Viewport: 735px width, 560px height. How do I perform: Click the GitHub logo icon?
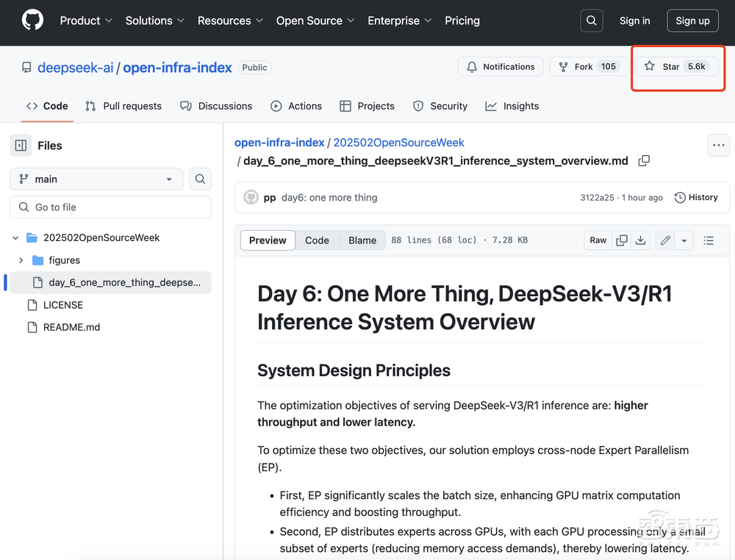tap(32, 21)
